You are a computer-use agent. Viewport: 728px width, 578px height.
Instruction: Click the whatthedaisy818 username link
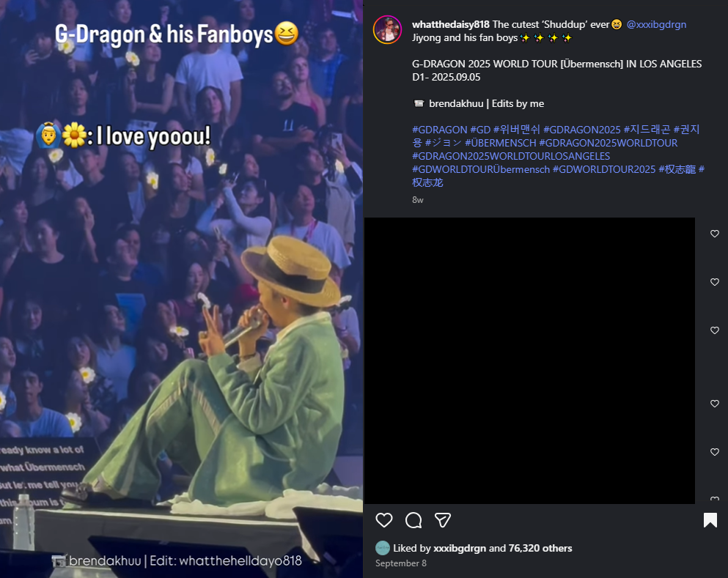coord(450,24)
